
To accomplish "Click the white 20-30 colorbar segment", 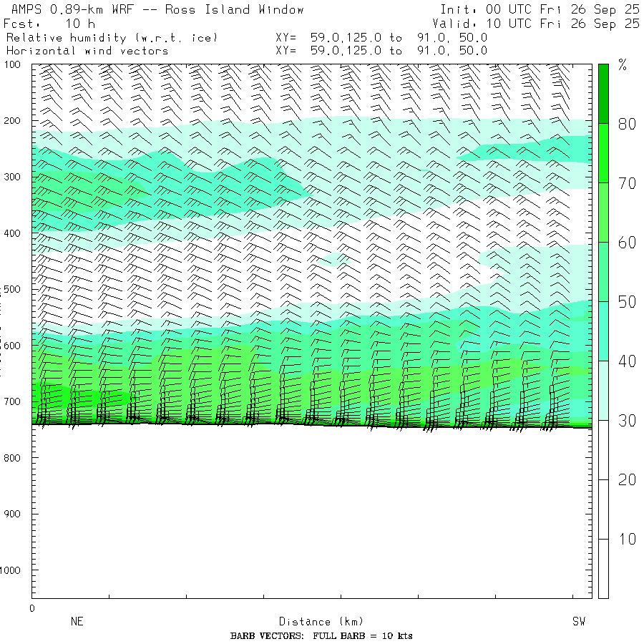I will (603, 450).
